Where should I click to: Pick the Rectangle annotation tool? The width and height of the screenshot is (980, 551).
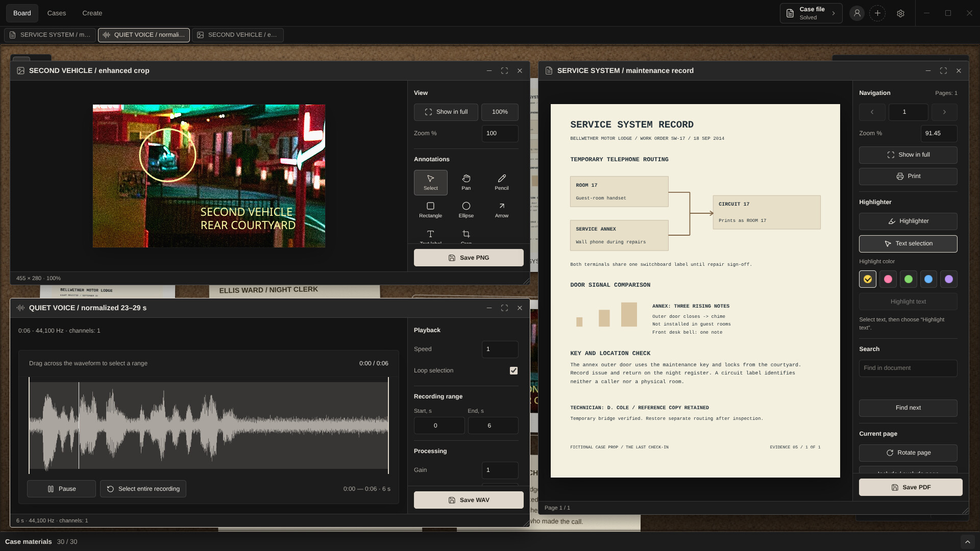pyautogui.click(x=430, y=210)
